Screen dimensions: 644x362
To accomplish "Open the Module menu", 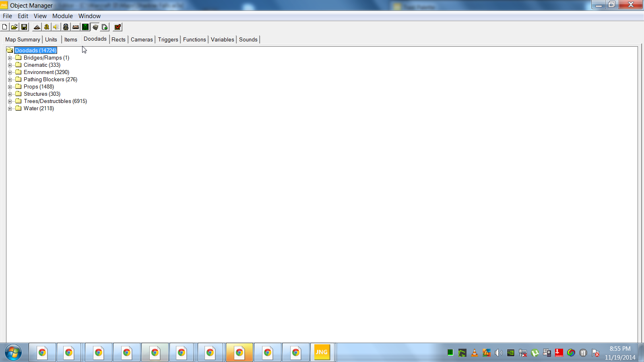I will [62, 16].
